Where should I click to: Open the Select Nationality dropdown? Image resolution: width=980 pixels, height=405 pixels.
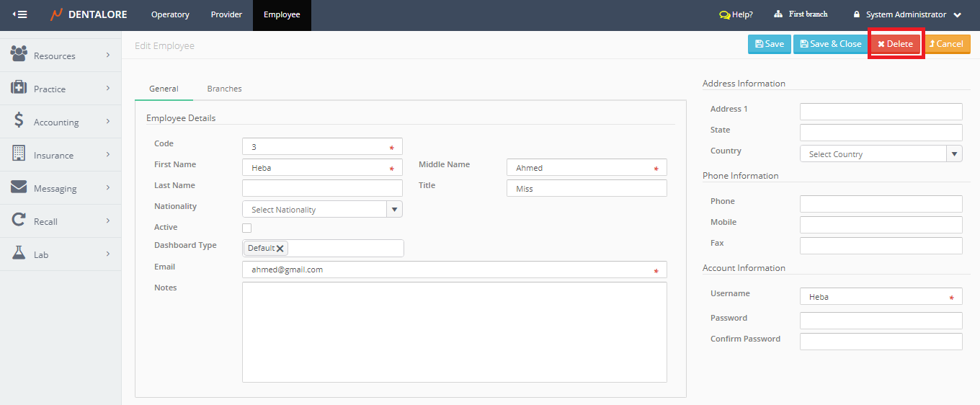394,210
